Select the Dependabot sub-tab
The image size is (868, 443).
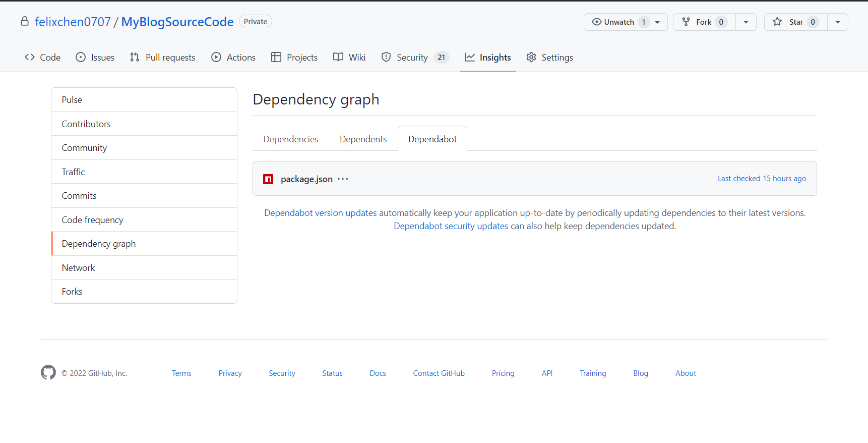pos(432,139)
